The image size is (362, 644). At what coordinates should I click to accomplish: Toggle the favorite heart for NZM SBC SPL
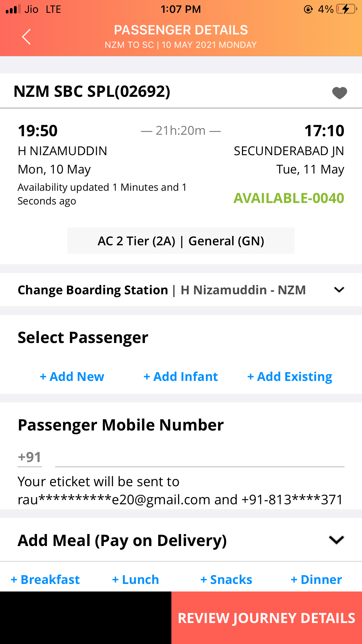coord(340,93)
